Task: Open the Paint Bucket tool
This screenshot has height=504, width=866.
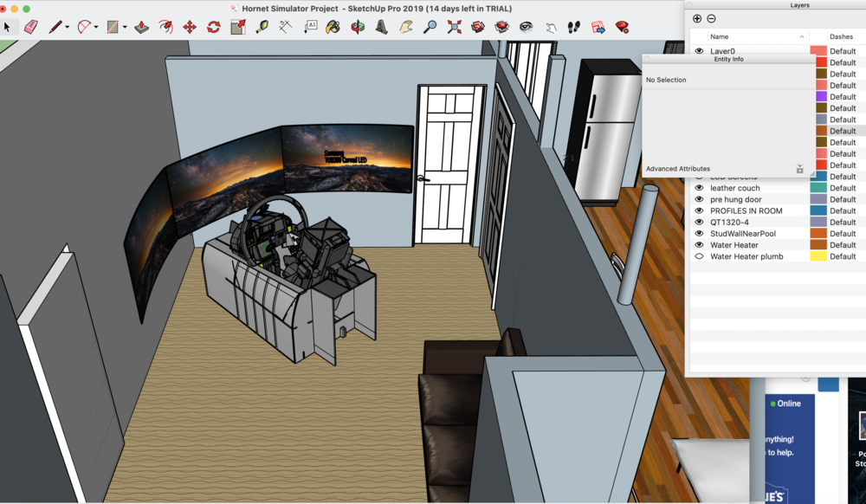Action: [x=332, y=27]
